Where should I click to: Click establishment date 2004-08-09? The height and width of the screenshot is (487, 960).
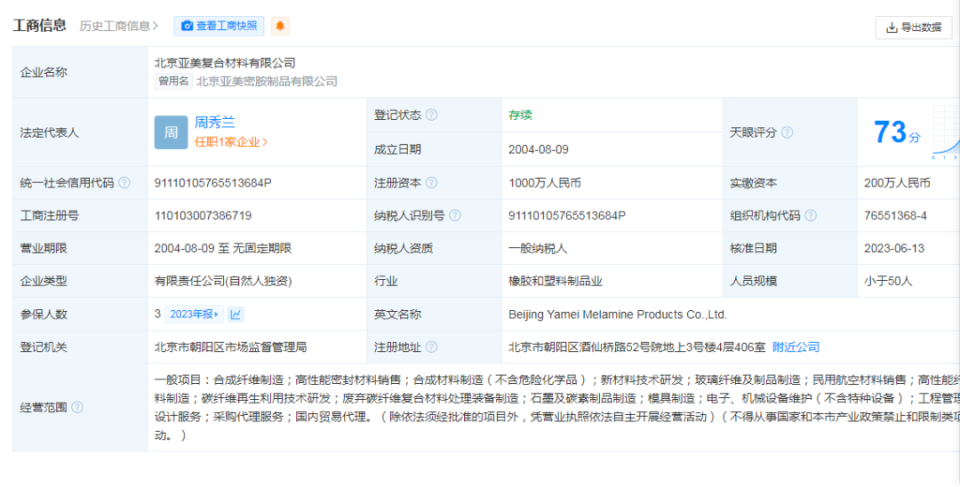click(538, 149)
